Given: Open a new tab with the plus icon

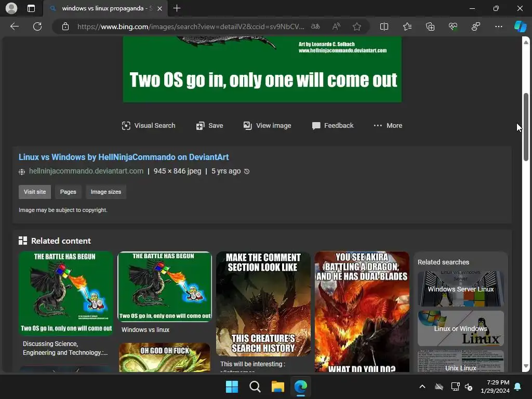Looking at the screenshot, I should (x=177, y=8).
